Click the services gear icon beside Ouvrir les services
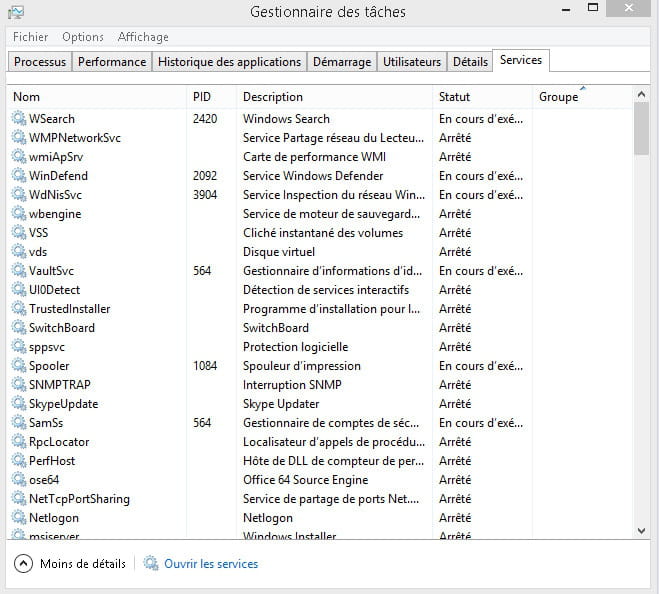Viewport: 659px width, 594px height. pos(151,564)
